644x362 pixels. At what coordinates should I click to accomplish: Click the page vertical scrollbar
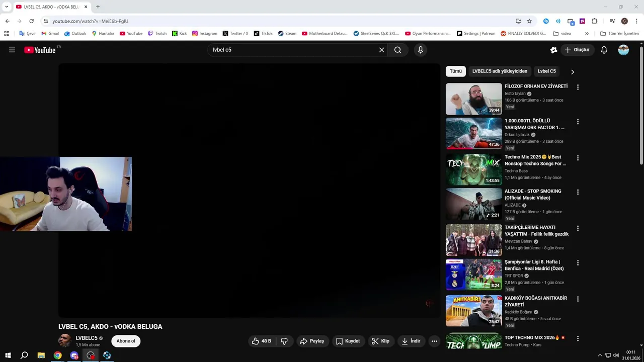641,106
